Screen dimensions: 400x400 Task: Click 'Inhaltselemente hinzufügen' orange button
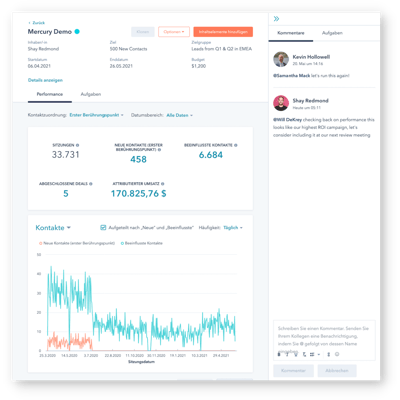point(223,32)
